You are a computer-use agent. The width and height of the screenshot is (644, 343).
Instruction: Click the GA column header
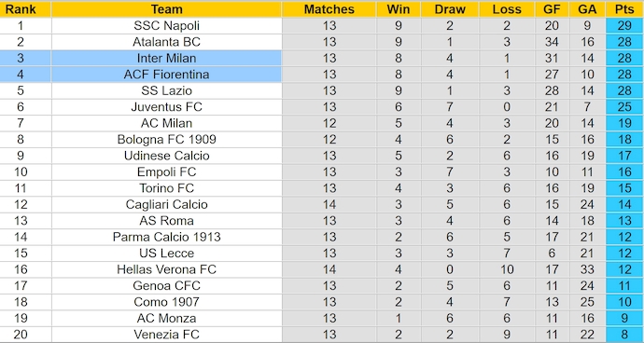[587, 9]
